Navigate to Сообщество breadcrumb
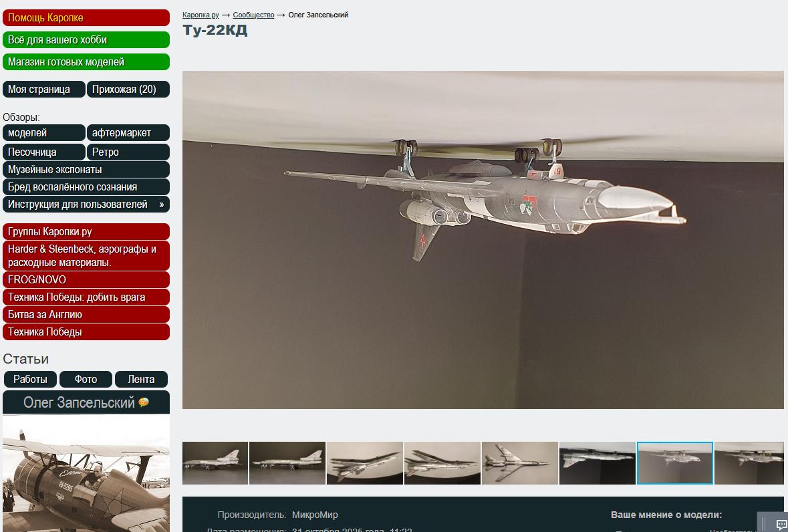Image resolution: width=788 pixels, height=532 pixels. tap(253, 15)
